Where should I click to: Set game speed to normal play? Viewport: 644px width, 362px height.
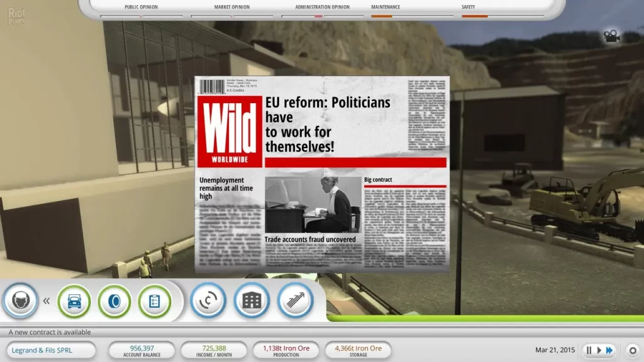coord(599,350)
